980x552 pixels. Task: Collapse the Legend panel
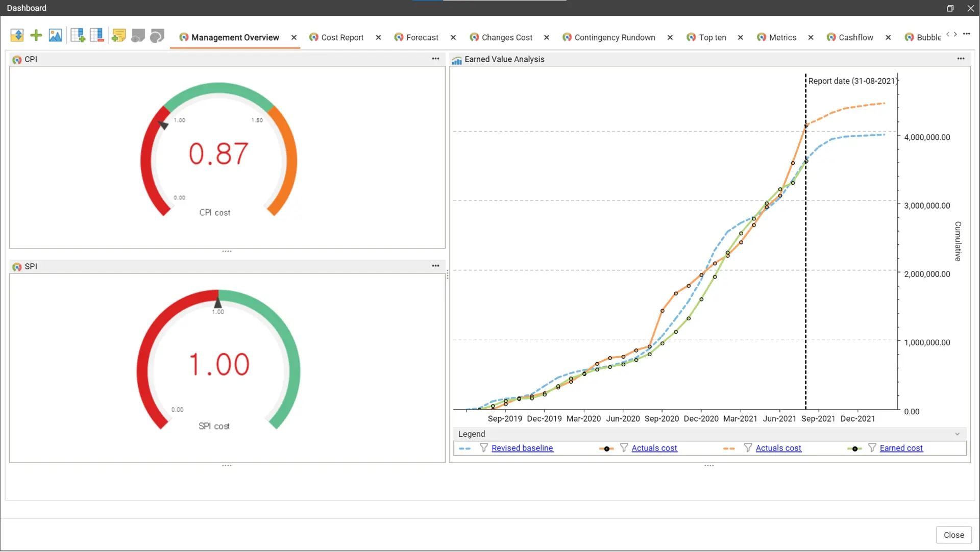tap(958, 434)
